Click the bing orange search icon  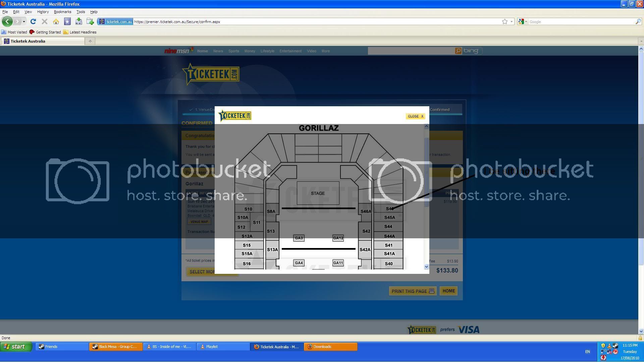tap(458, 51)
